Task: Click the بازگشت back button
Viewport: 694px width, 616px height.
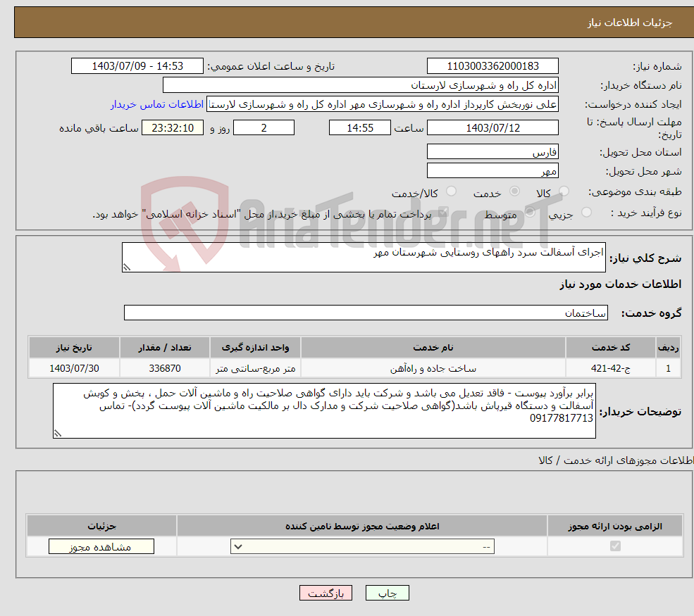Action: pos(326,593)
